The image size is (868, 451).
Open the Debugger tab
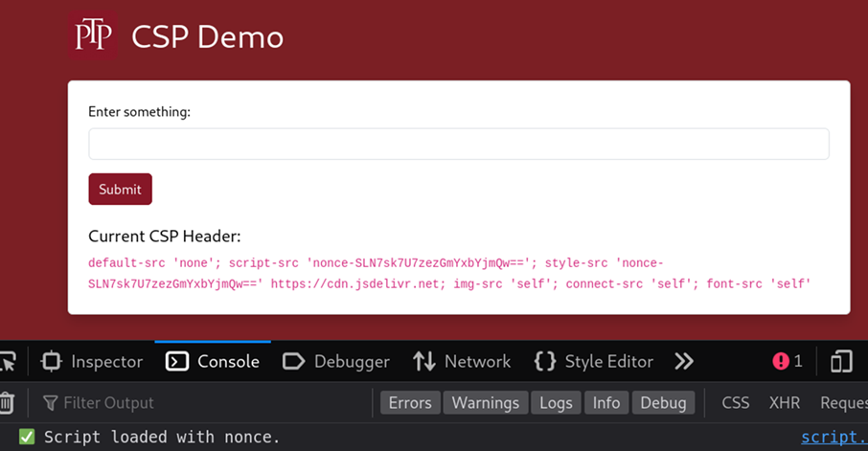pos(336,361)
